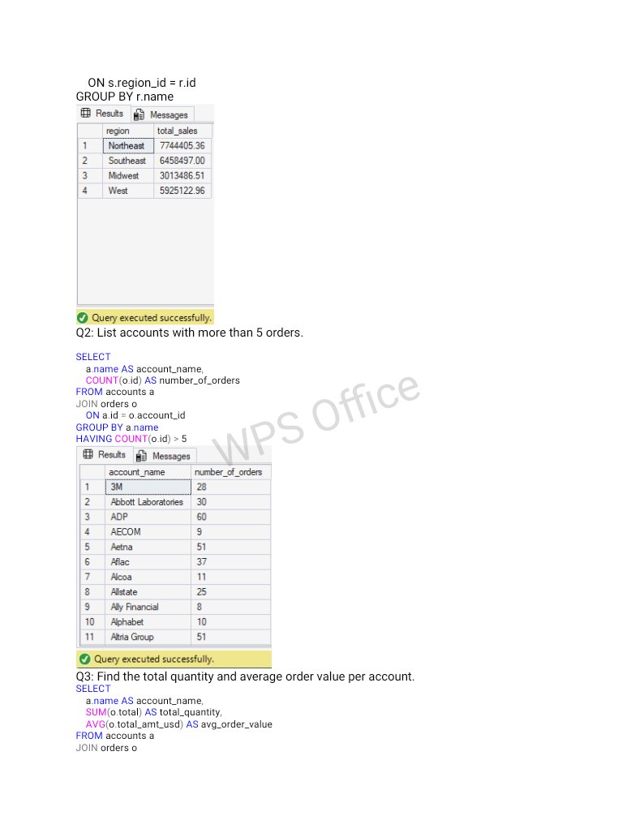
Task: Select the account_name column header
Action: [148, 472]
